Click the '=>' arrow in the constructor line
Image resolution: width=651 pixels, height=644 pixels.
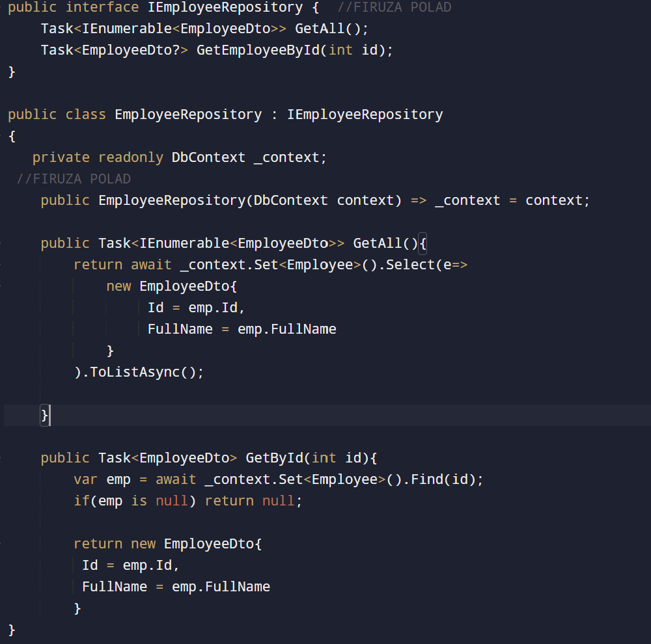(418, 200)
